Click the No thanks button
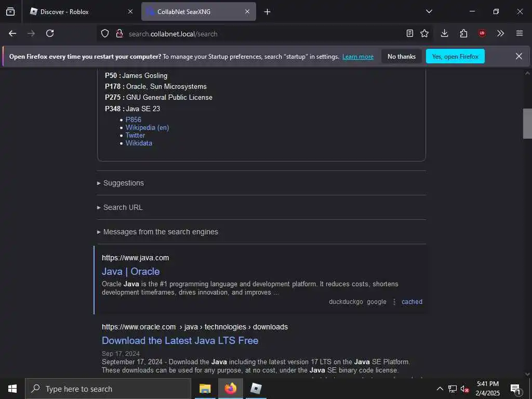The height and width of the screenshot is (399, 532). tap(402, 56)
